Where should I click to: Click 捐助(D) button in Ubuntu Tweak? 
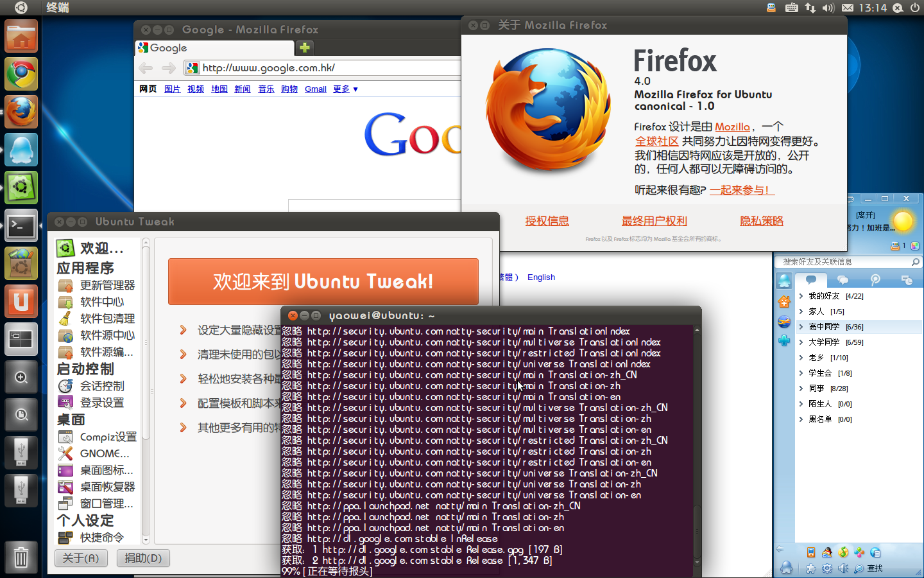143,558
